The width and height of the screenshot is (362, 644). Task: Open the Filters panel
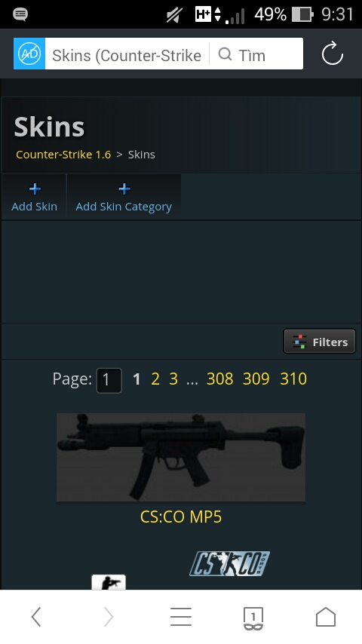pos(319,342)
